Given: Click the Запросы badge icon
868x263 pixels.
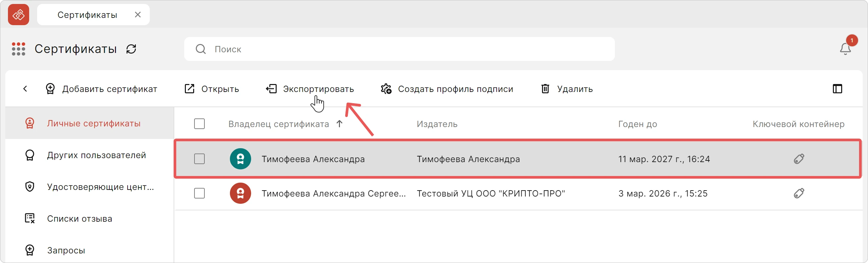Looking at the screenshot, I should [30, 250].
